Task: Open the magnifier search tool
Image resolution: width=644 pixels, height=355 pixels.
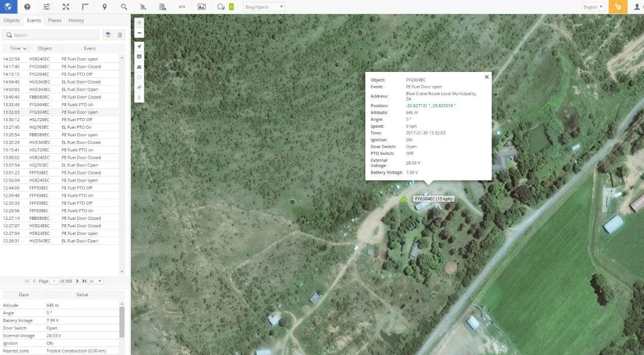Action: tap(124, 7)
